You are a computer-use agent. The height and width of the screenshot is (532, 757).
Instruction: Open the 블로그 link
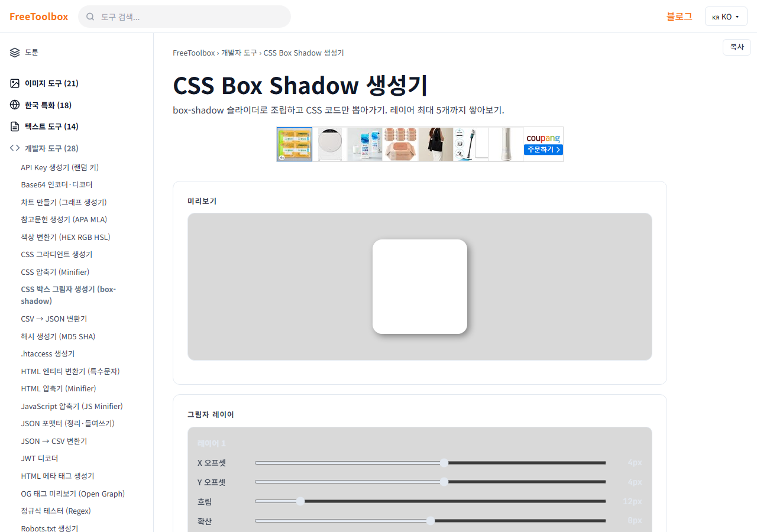[679, 17]
